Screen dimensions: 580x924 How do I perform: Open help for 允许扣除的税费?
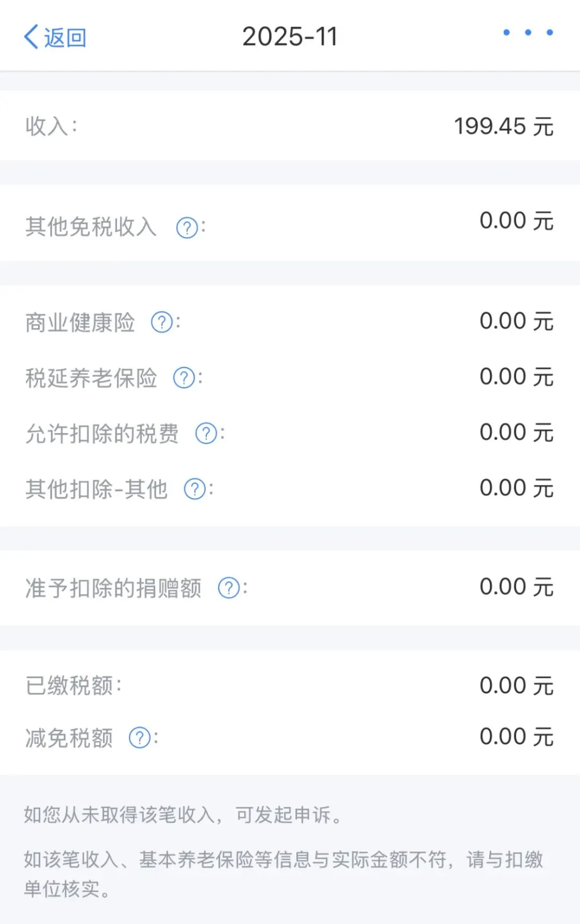tap(206, 434)
